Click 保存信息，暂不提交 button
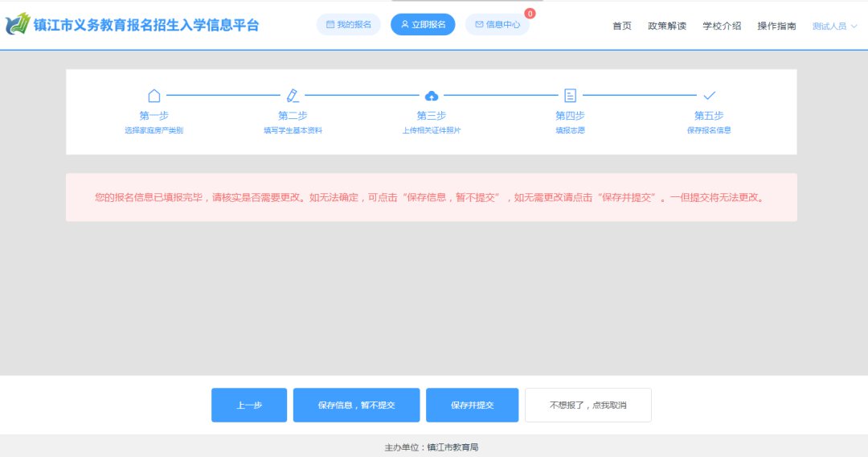The width and height of the screenshot is (868, 457). [x=356, y=405]
